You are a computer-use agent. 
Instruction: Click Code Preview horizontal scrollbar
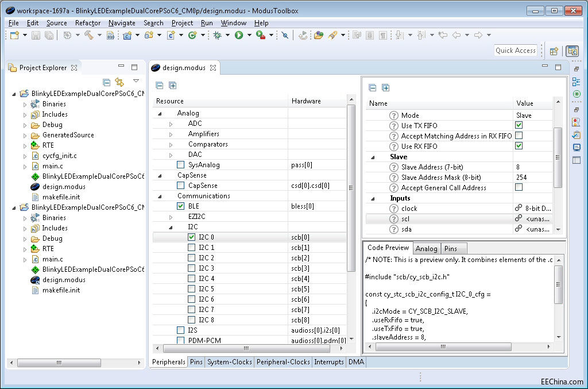point(443,347)
